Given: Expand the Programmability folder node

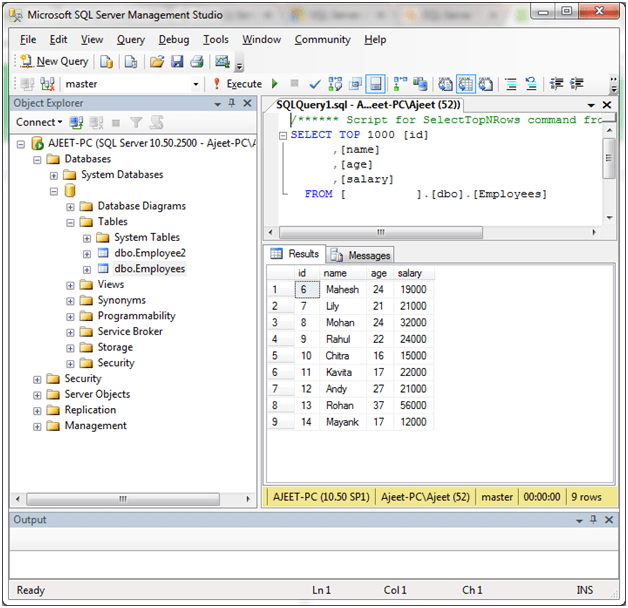Looking at the screenshot, I should [71, 316].
